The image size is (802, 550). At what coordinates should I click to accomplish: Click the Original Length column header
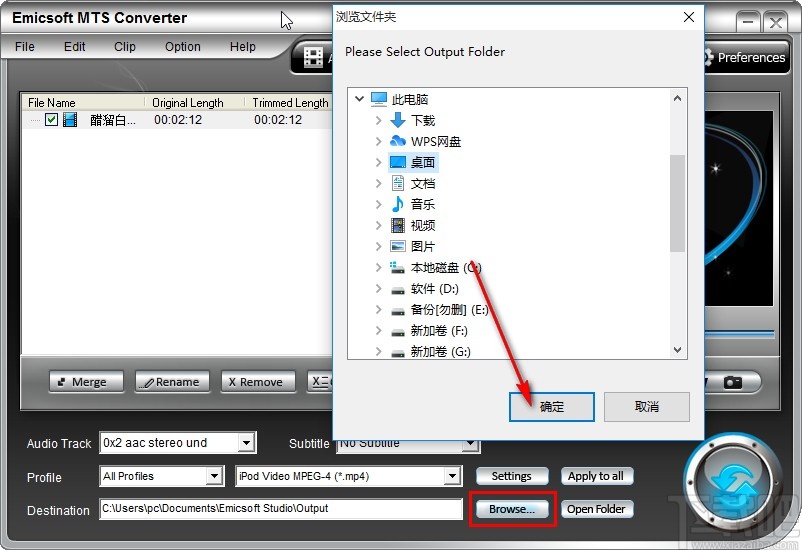[x=188, y=103]
